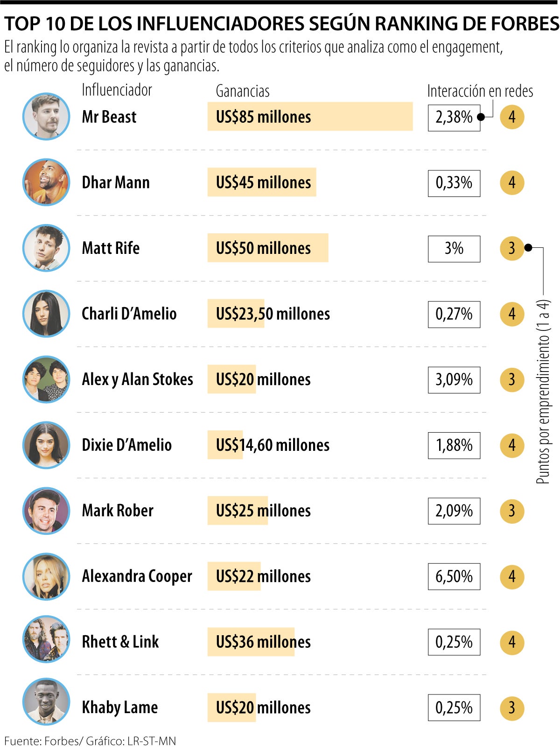Click Khaby Lame's gold score badge

click(512, 708)
